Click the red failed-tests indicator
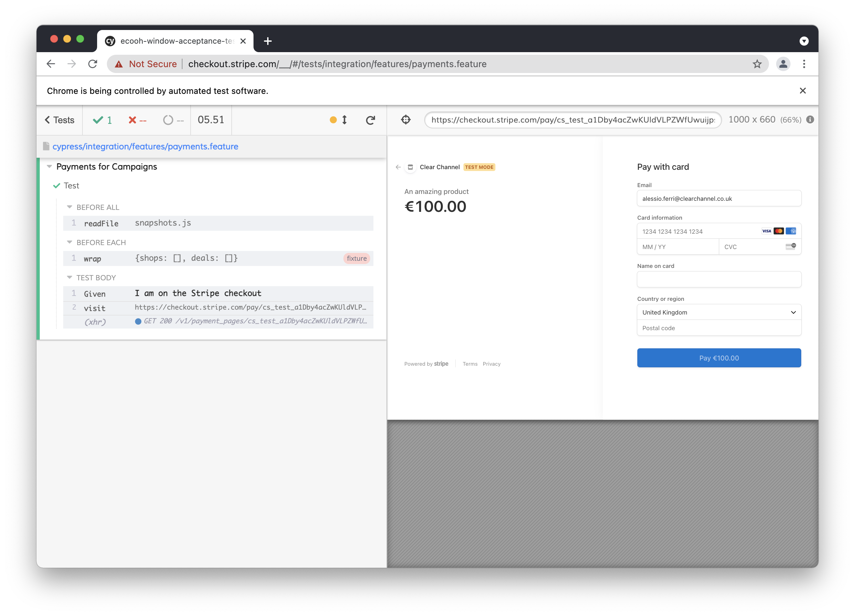This screenshot has width=855, height=616. 137,120
